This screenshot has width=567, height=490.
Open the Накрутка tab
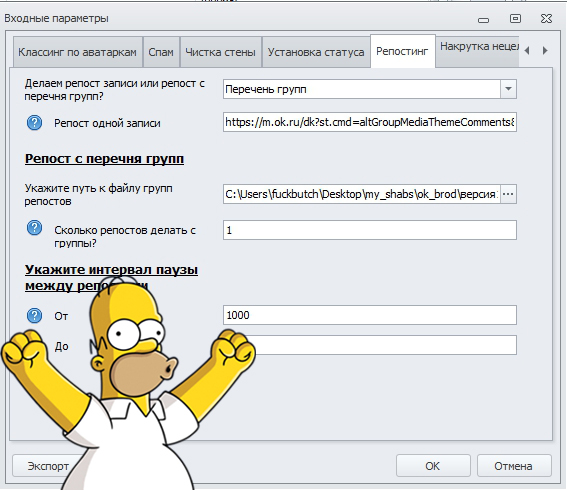tap(478, 47)
